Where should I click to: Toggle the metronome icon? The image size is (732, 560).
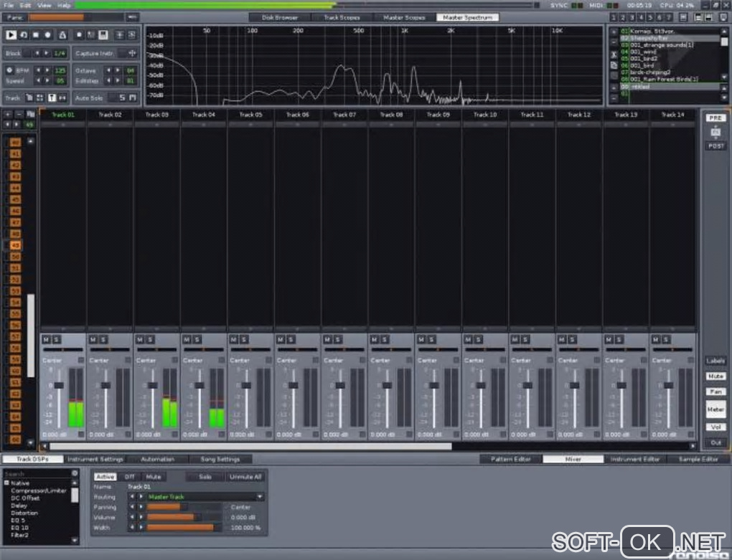click(62, 35)
